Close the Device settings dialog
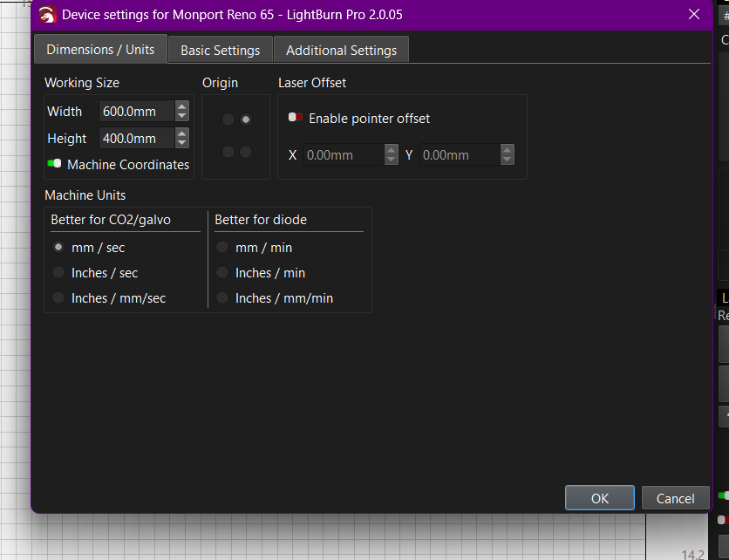729x560 pixels. pos(694,15)
